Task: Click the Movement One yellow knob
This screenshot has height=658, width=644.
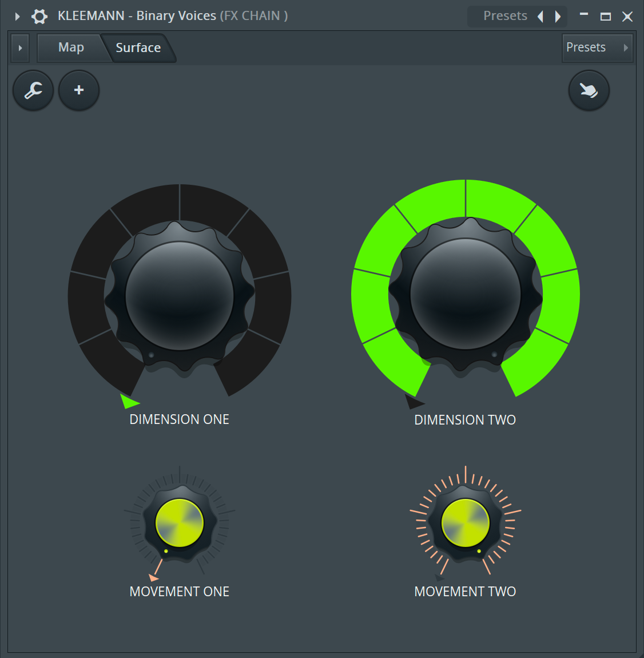Action: point(180,523)
